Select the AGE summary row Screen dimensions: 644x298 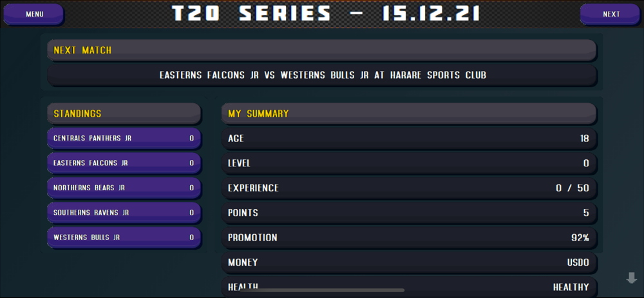pos(409,139)
